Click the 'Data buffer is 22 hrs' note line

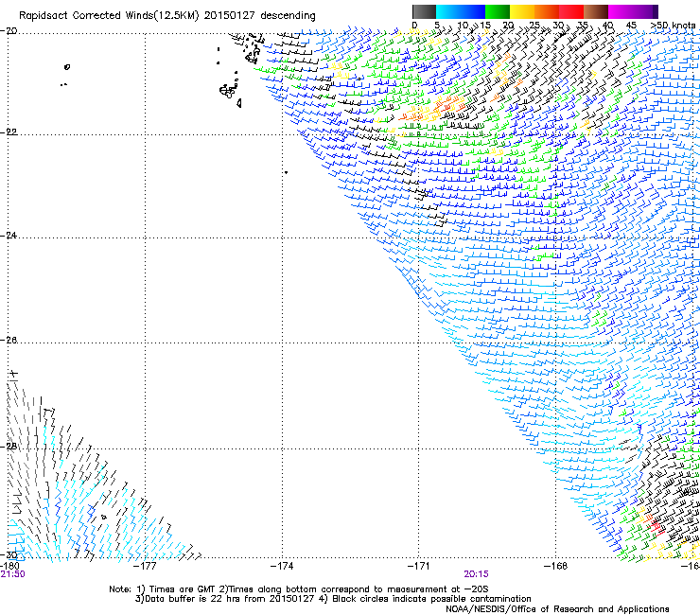(x=333, y=599)
